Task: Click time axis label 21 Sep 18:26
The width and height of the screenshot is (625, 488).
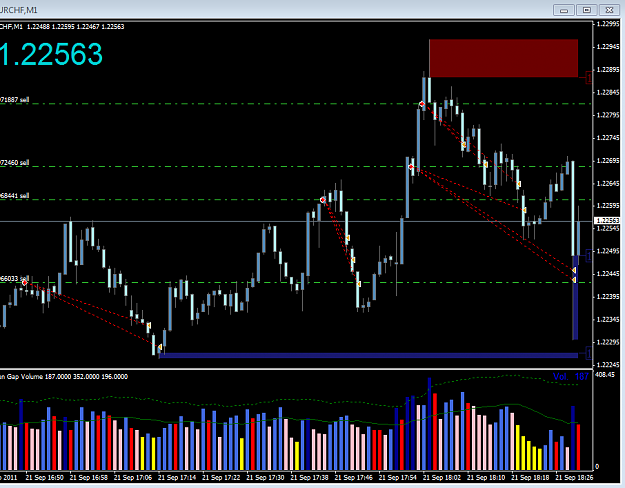Action: pos(574,477)
